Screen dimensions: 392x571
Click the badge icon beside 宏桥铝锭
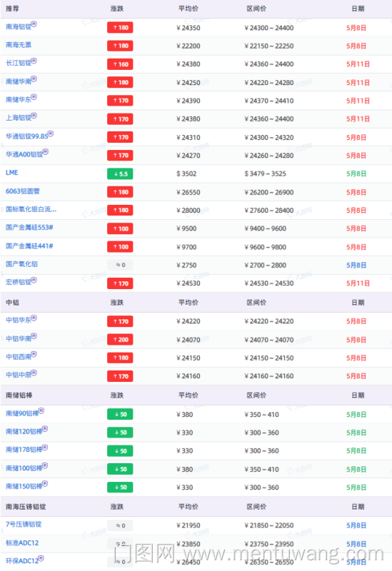click(34, 280)
